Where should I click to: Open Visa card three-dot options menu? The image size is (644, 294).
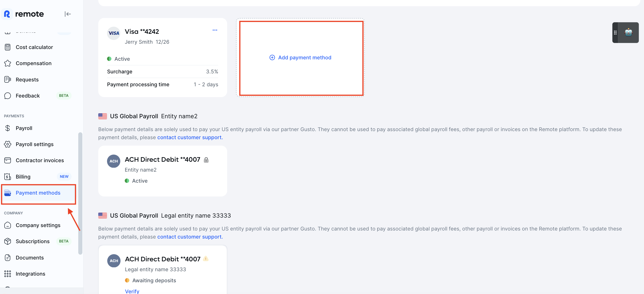point(215,30)
